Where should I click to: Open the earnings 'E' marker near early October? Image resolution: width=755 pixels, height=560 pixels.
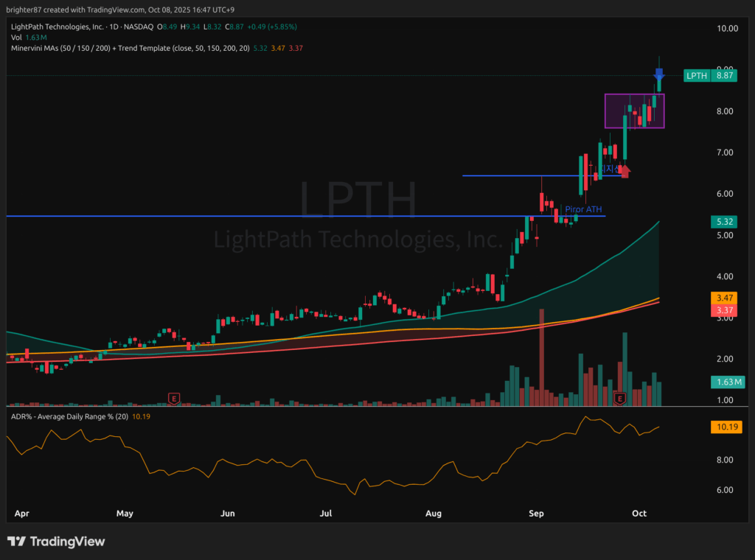coord(619,399)
